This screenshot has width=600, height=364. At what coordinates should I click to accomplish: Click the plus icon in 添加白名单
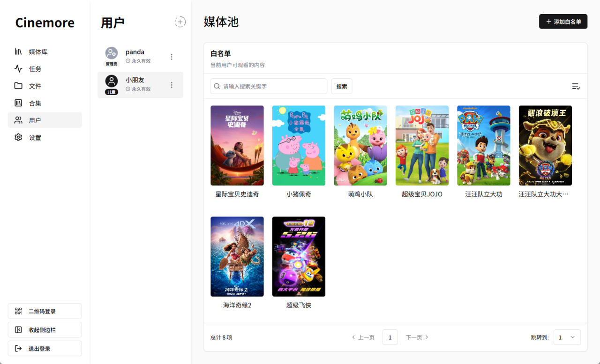click(x=549, y=22)
